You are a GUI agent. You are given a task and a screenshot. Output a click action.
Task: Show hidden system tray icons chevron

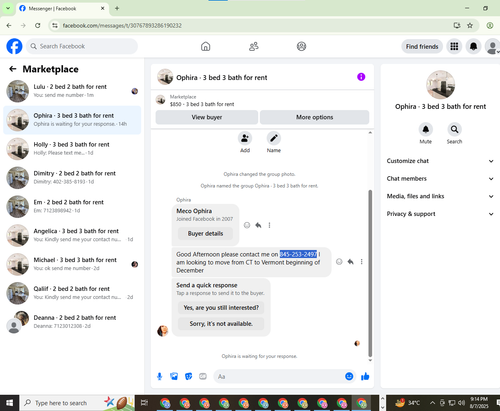click(x=432, y=403)
